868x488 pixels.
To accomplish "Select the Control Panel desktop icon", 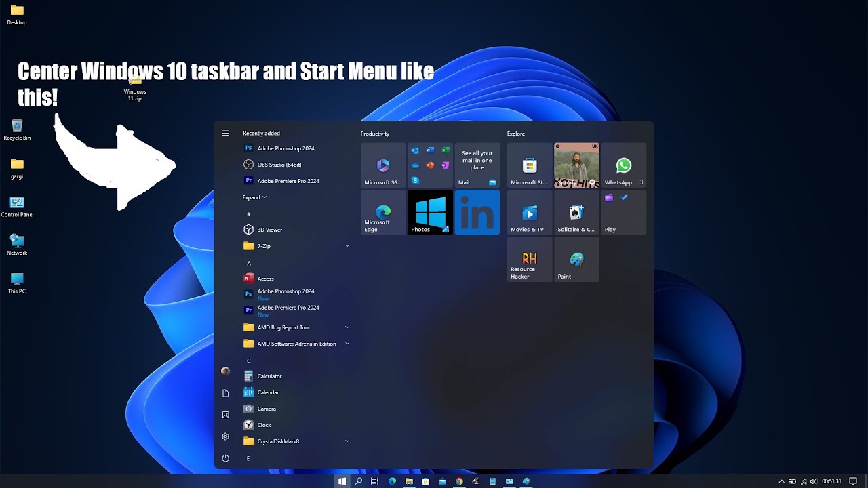I will pos(17,207).
